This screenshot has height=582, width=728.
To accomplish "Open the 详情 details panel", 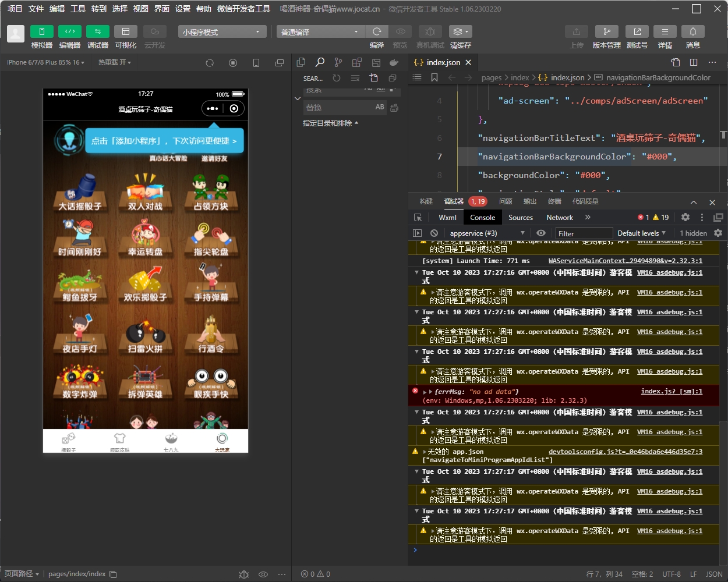I will [x=665, y=31].
